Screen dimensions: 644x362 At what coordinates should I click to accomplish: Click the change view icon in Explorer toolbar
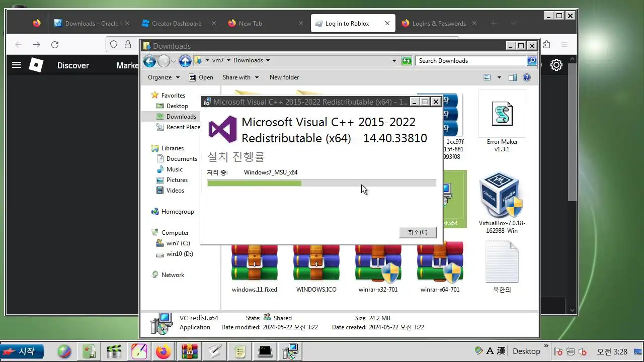487,77
